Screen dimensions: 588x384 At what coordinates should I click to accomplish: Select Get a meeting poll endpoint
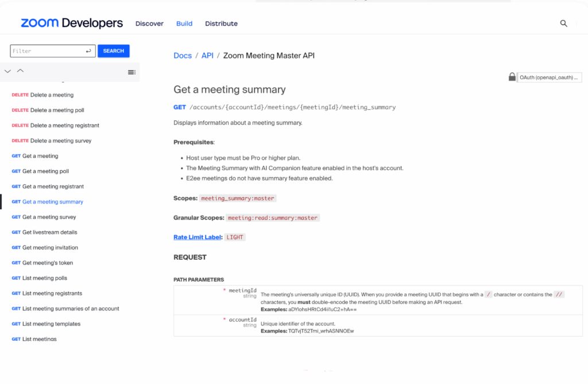[40, 171]
